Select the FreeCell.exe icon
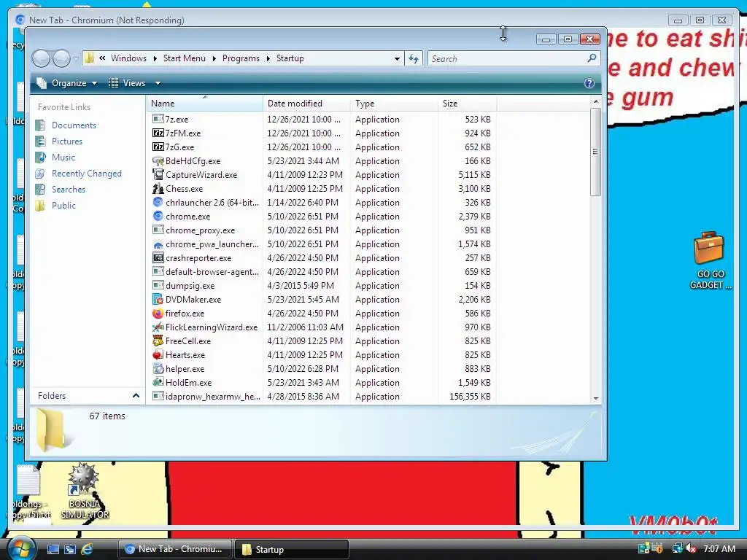Image resolution: width=747 pixels, height=560 pixels. [158, 341]
